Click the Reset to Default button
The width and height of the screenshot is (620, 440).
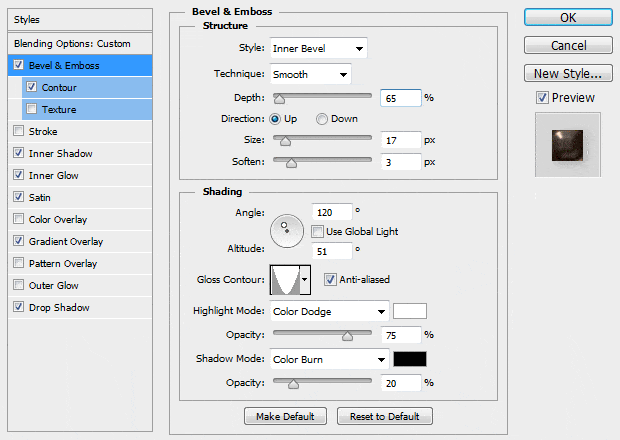tap(385, 416)
